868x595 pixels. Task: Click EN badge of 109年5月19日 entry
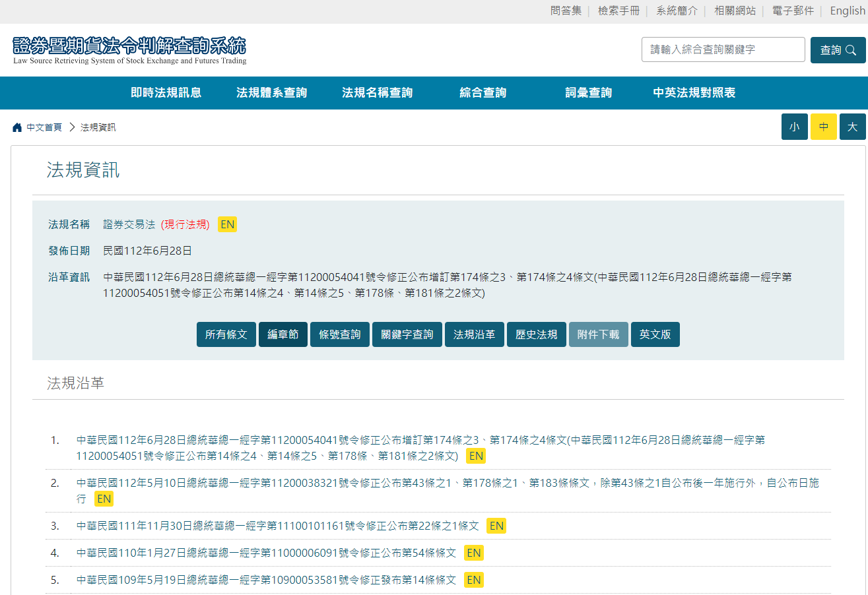click(474, 580)
